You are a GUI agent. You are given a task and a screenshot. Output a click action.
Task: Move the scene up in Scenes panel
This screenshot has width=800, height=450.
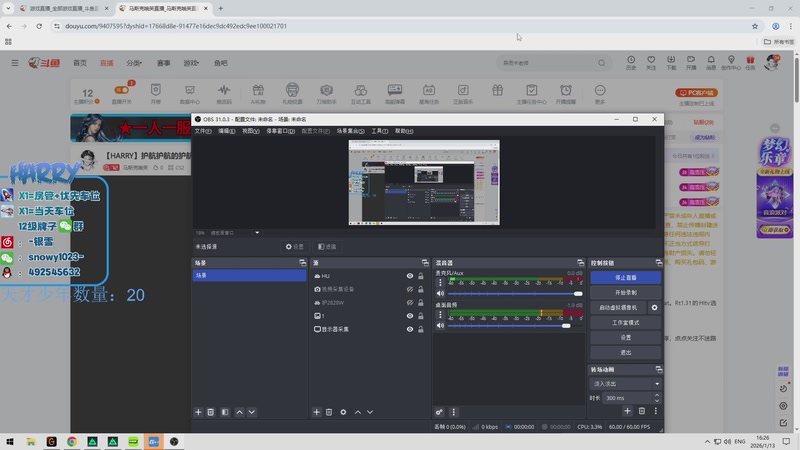coord(239,412)
